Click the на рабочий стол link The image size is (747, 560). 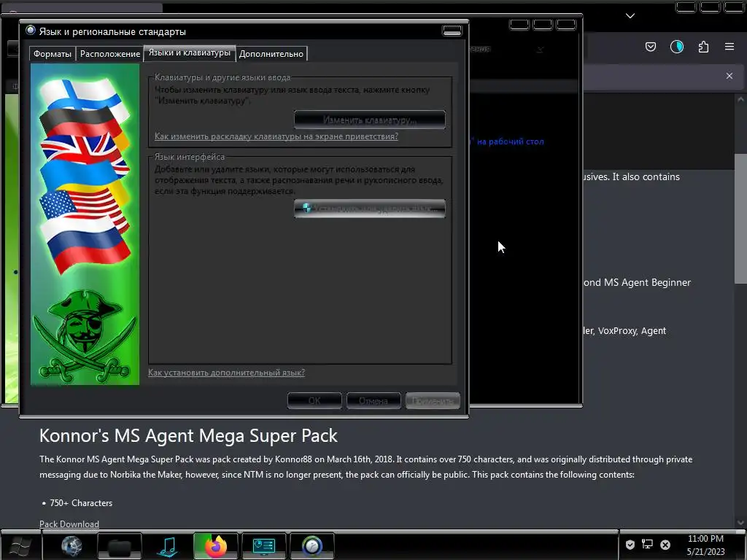coord(510,141)
